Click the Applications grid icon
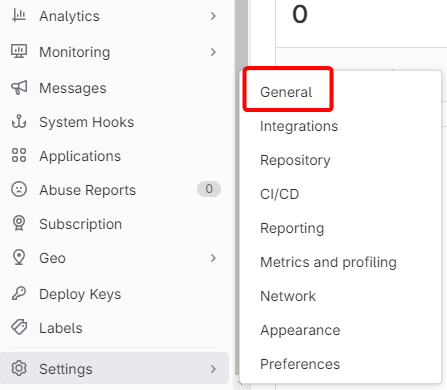The width and height of the screenshot is (447, 390). point(19,155)
